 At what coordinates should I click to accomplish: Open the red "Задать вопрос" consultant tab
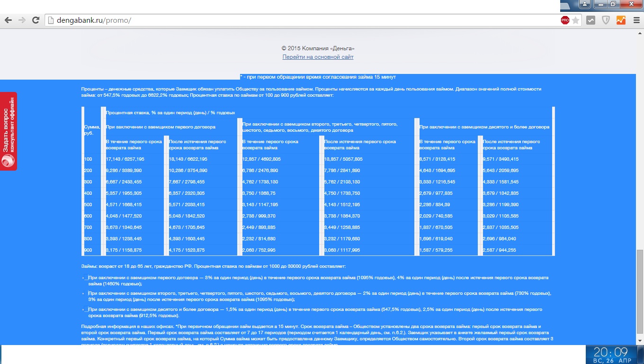[9, 131]
